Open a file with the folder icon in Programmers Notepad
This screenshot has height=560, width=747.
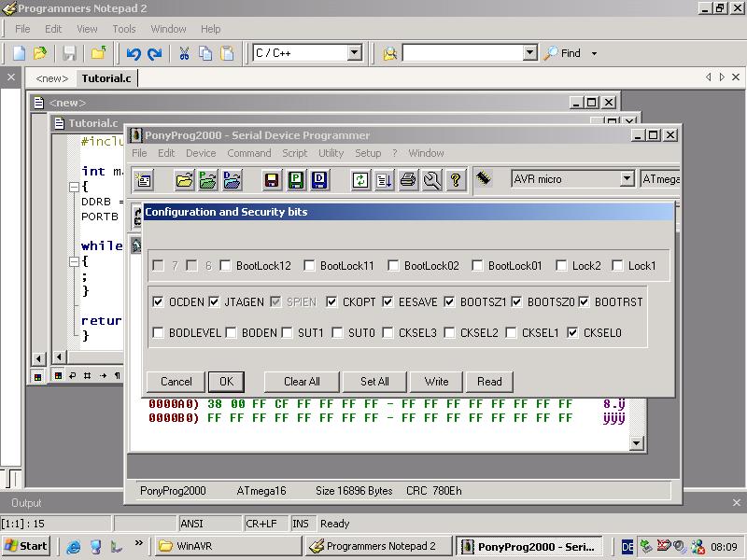tap(40, 53)
